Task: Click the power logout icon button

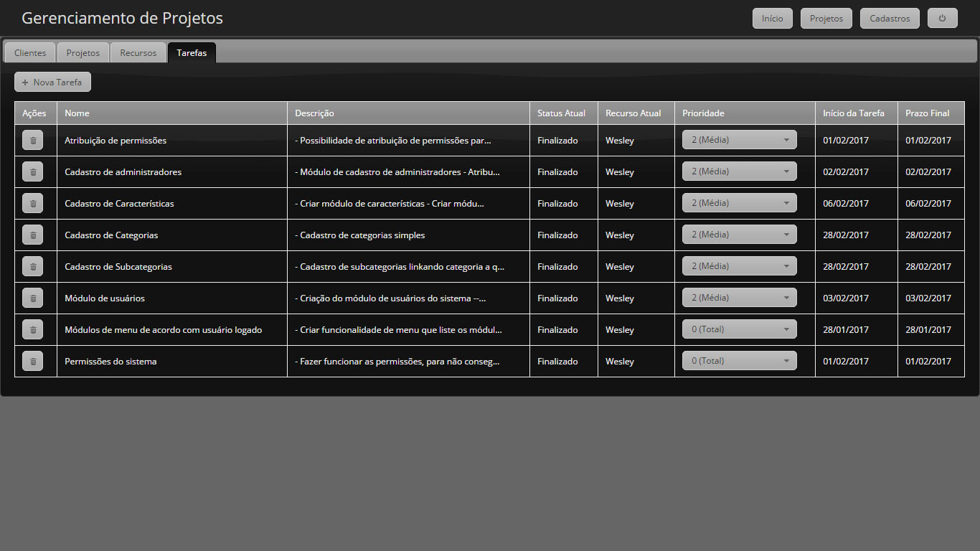Action: [942, 19]
